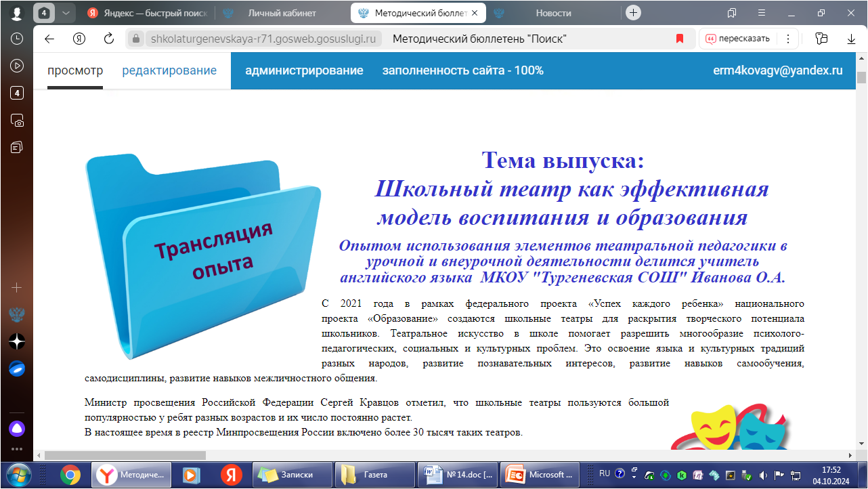Open the tab group counter showing 4
The width and height of the screenshot is (868, 489).
click(44, 13)
